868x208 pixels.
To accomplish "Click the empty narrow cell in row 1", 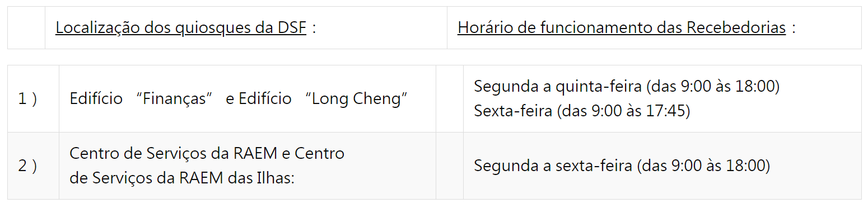I will 450,99.
